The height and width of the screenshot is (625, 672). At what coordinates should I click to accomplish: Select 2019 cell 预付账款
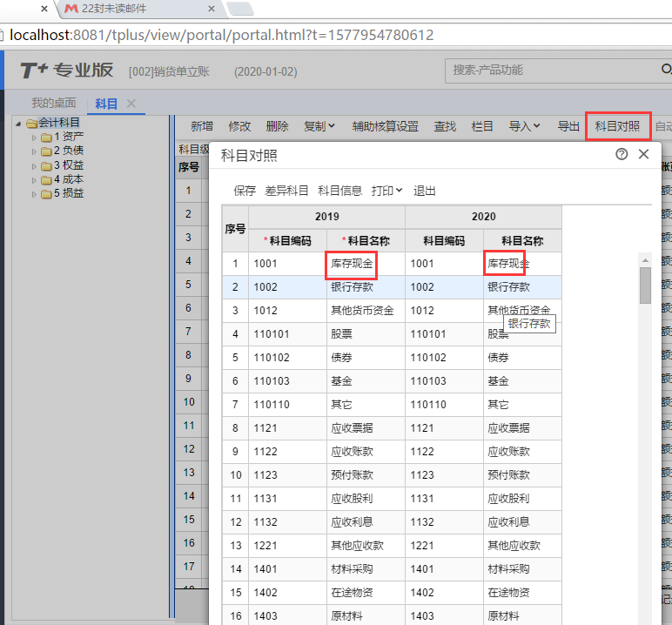click(x=366, y=475)
